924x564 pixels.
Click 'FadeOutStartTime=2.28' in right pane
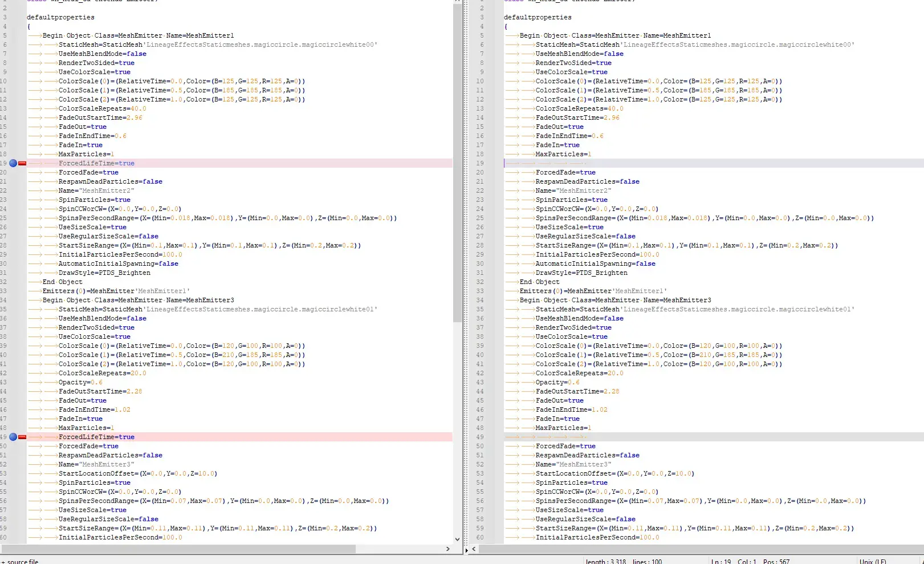[x=577, y=391]
